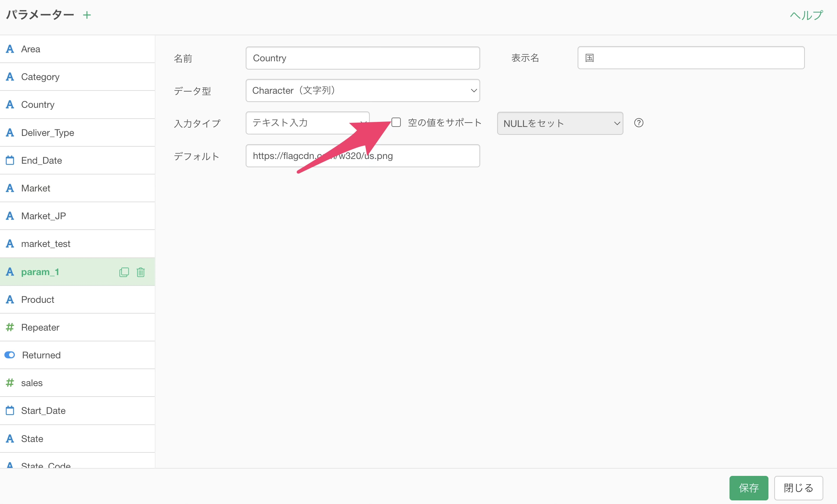Select the Area parameter
837x504 pixels.
(x=78, y=49)
